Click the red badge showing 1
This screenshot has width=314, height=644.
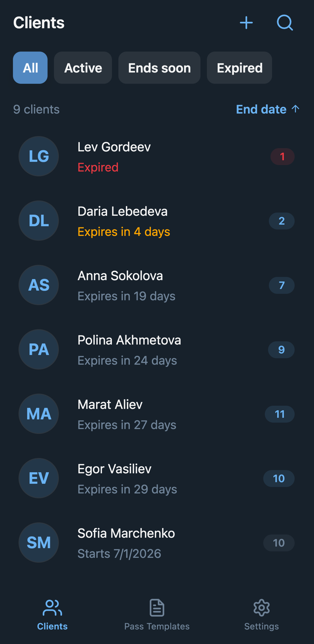(282, 157)
